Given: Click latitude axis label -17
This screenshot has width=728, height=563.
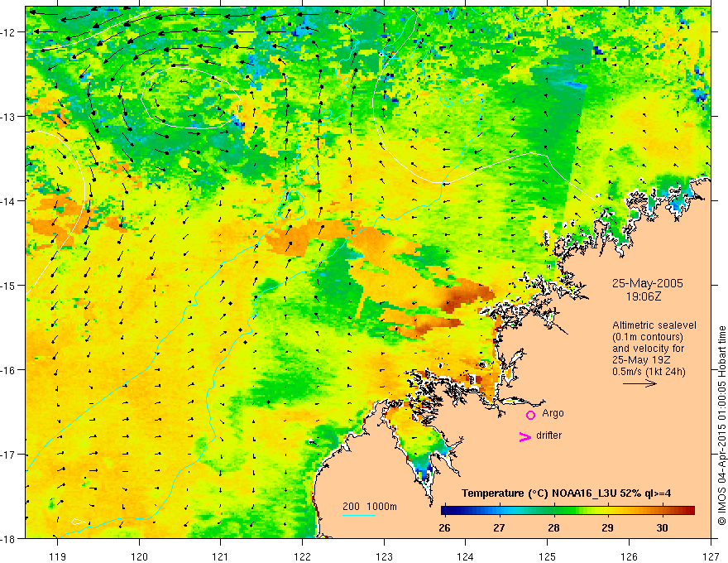Looking at the screenshot, I should [8, 455].
